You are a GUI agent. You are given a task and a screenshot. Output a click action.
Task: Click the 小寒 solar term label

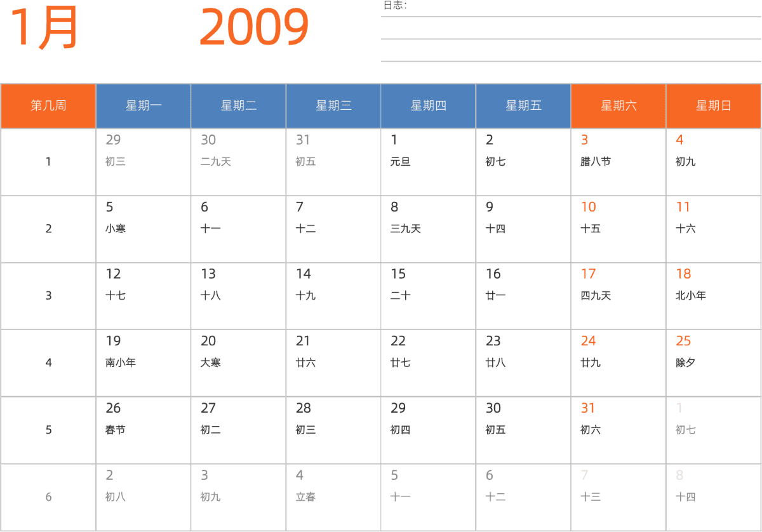116,229
